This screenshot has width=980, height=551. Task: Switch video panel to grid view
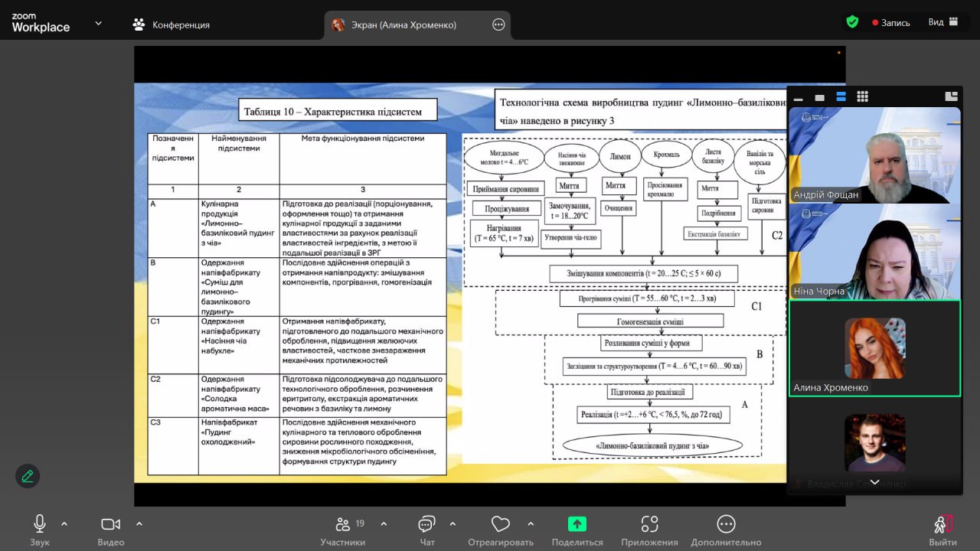click(862, 97)
